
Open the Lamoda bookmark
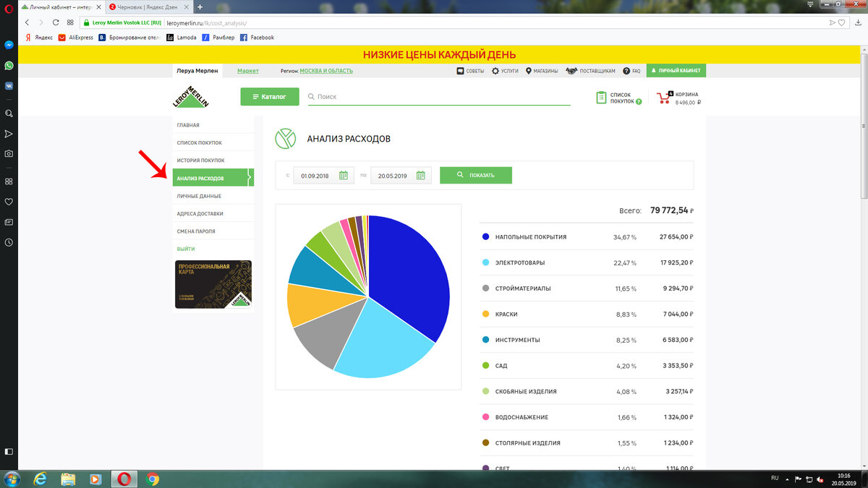182,37
